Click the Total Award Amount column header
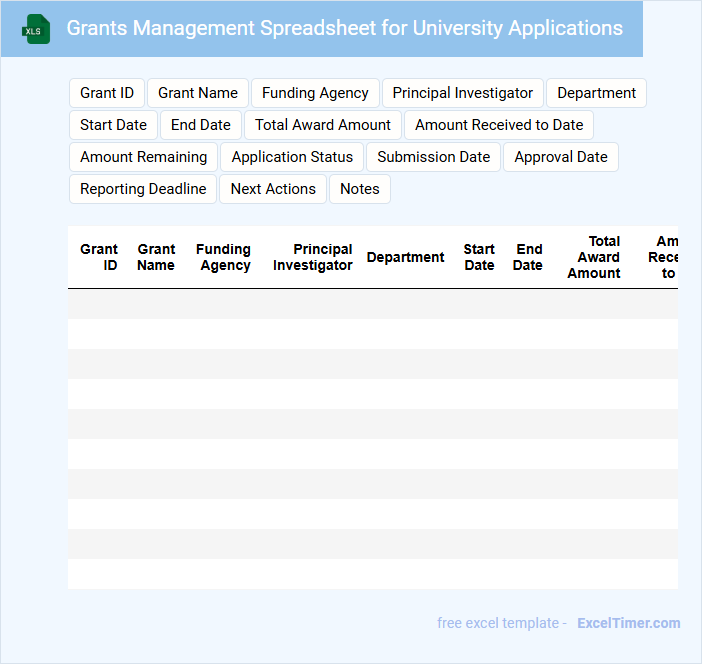This screenshot has width=702, height=664. pyautogui.click(x=594, y=257)
